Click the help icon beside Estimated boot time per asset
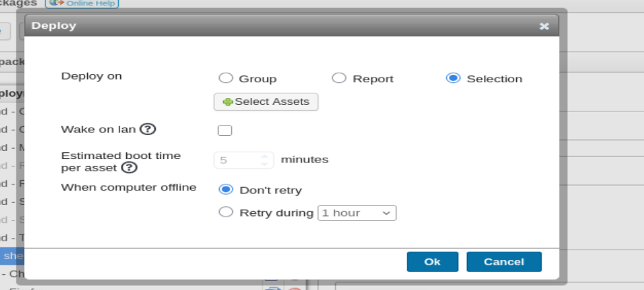 [x=129, y=168]
